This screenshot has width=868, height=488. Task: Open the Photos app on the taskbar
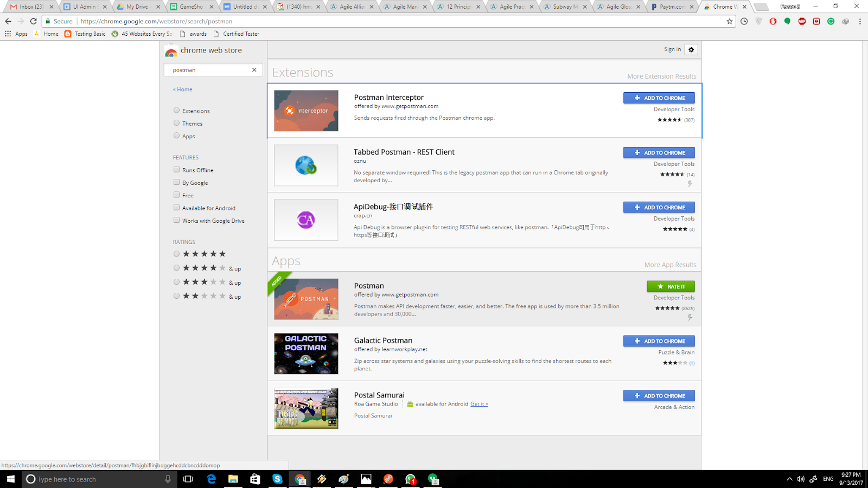[x=366, y=479]
